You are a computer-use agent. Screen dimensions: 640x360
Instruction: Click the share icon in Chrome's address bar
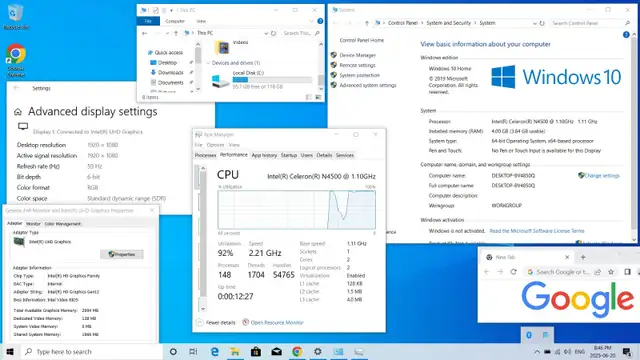coord(598,272)
